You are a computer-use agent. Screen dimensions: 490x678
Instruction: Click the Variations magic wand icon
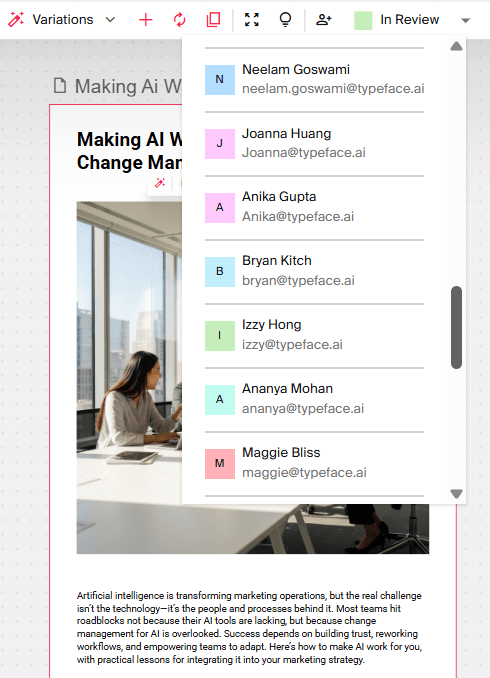16,19
